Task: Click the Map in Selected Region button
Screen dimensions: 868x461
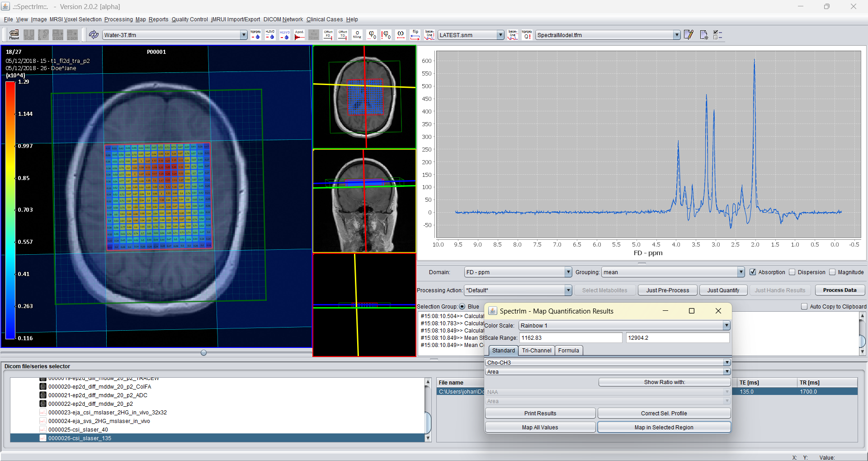Action: (x=664, y=427)
